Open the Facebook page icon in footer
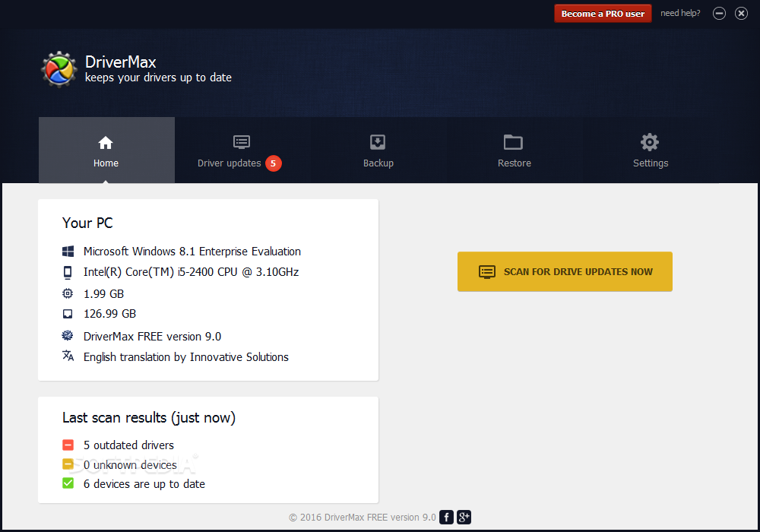This screenshot has width=760, height=532. click(446, 517)
